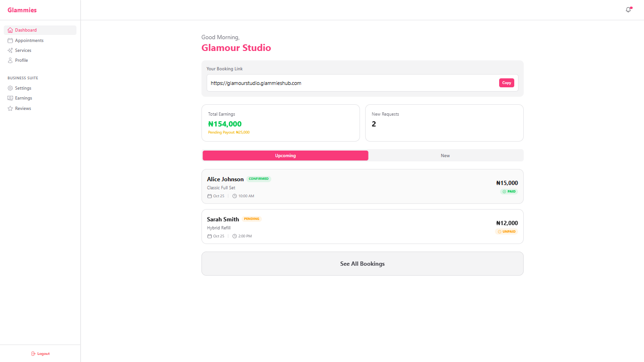This screenshot has height=362, width=644.
Task: Click the Appointments calendar icon in sidebar
Action: tap(10, 41)
